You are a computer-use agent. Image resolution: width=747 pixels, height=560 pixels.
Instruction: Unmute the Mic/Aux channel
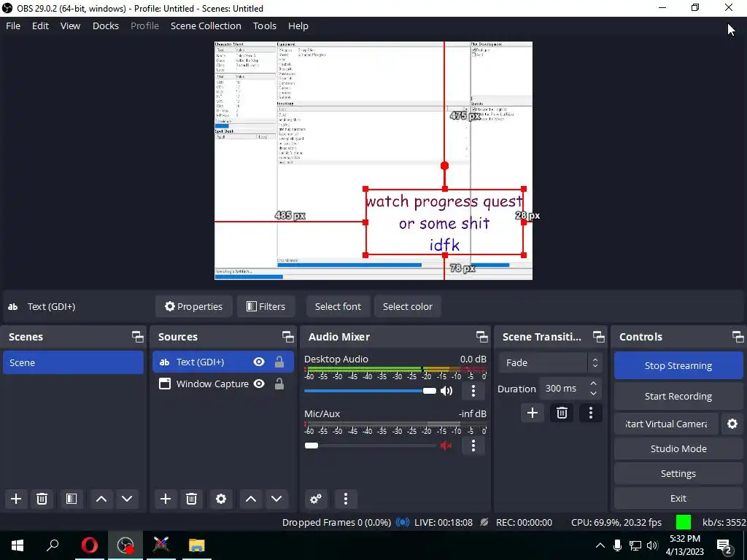pos(446,446)
